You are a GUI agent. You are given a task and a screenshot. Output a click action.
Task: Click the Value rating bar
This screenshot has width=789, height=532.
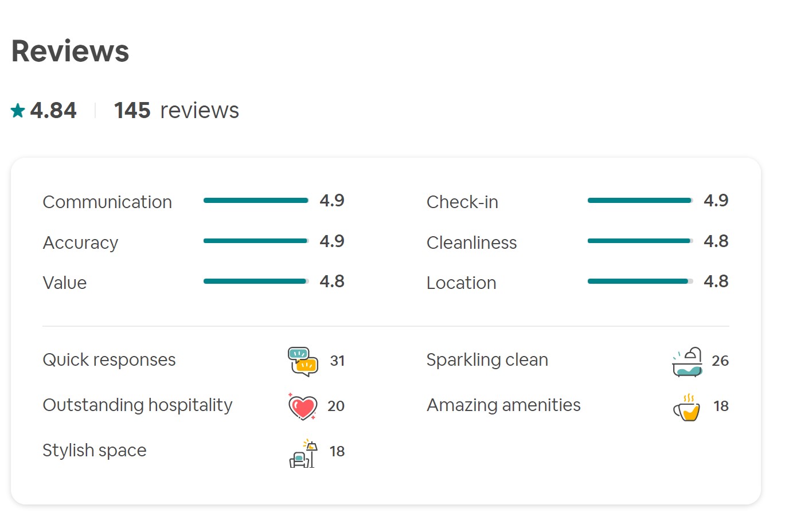point(256,281)
